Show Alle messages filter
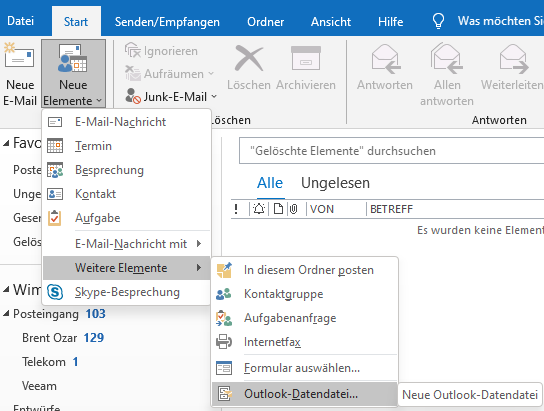This screenshot has width=544, height=411. point(270,183)
